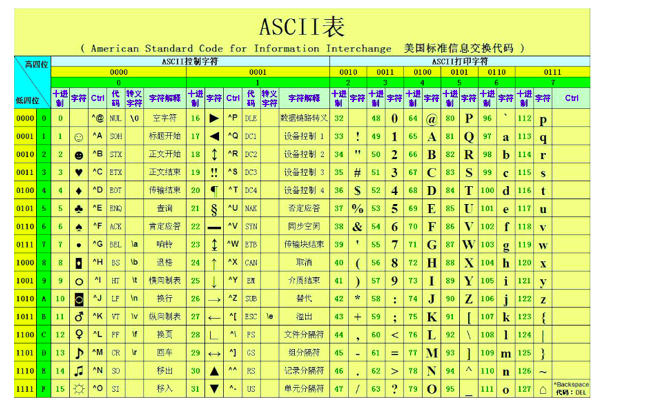The height and width of the screenshot is (409, 651).
Task: Select the '数据链路转义' description cell
Action: pos(304,118)
